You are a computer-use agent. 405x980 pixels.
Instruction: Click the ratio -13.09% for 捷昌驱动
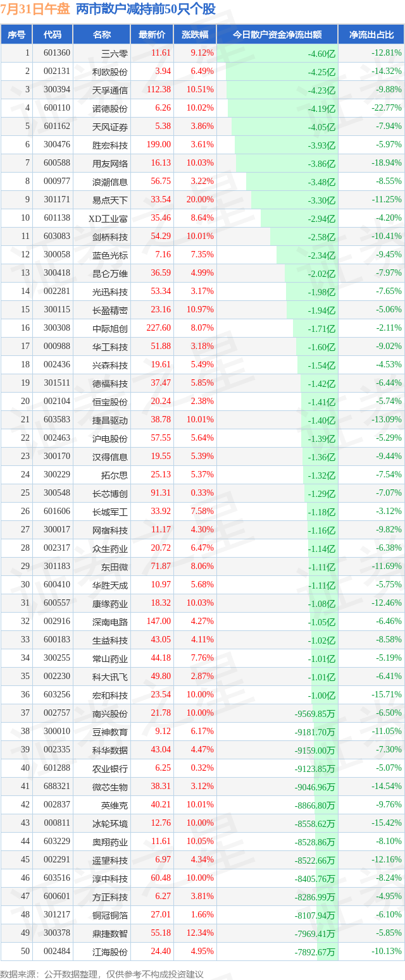pyautogui.click(x=387, y=420)
